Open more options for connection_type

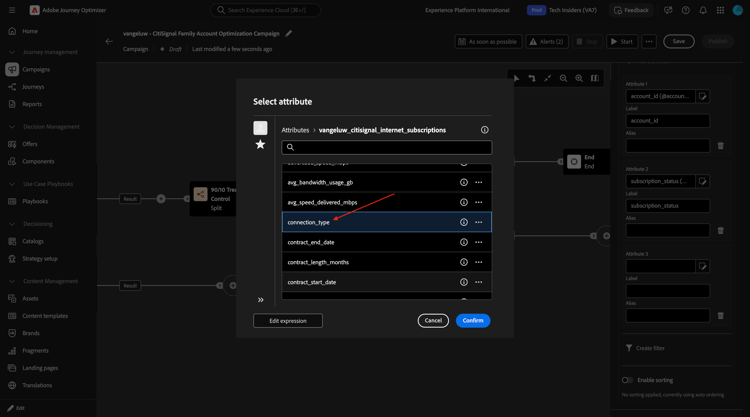pyautogui.click(x=478, y=222)
